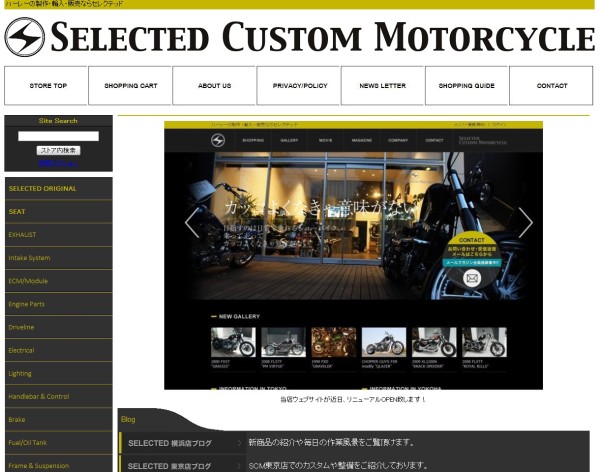Click the NEW GALLERY heading

pyautogui.click(x=239, y=317)
